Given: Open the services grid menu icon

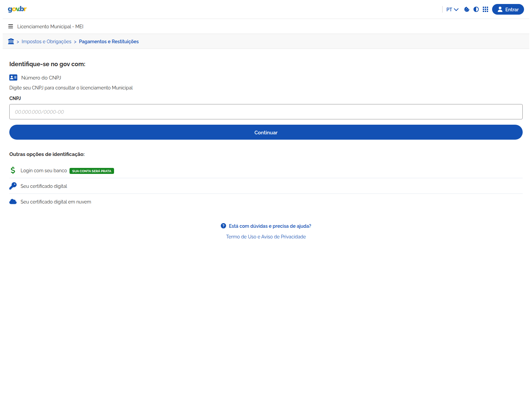Looking at the screenshot, I should pyautogui.click(x=485, y=9).
